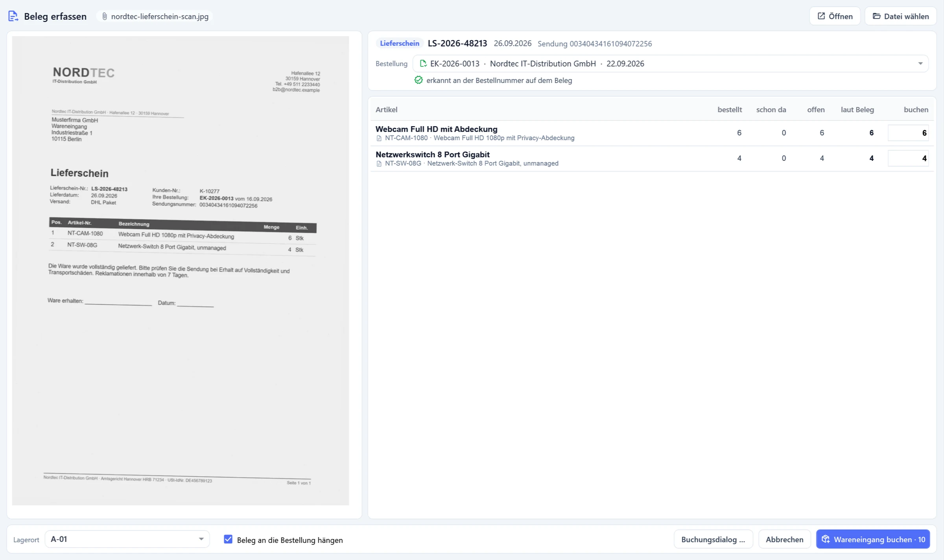Image resolution: width=944 pixels, height=560 pixels.
Task: Click the order document icon before EK-2026-0013
Action: pos(423,63)
